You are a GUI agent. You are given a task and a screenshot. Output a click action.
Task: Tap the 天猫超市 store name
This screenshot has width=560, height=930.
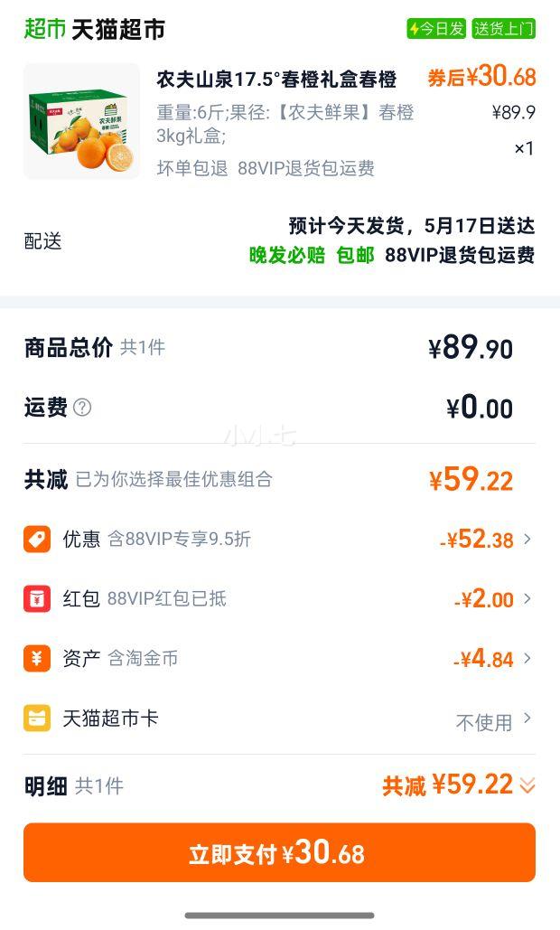[118, 29]
